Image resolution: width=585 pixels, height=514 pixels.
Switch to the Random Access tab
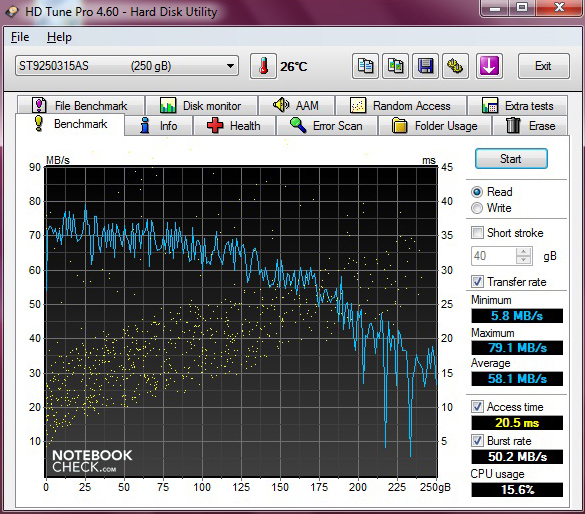click(x=401, y=106)
